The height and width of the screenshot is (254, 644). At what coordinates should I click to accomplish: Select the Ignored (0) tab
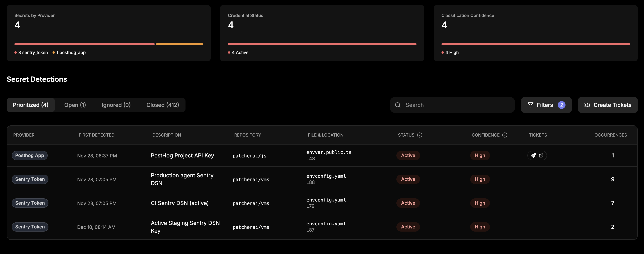coord(116,105)
